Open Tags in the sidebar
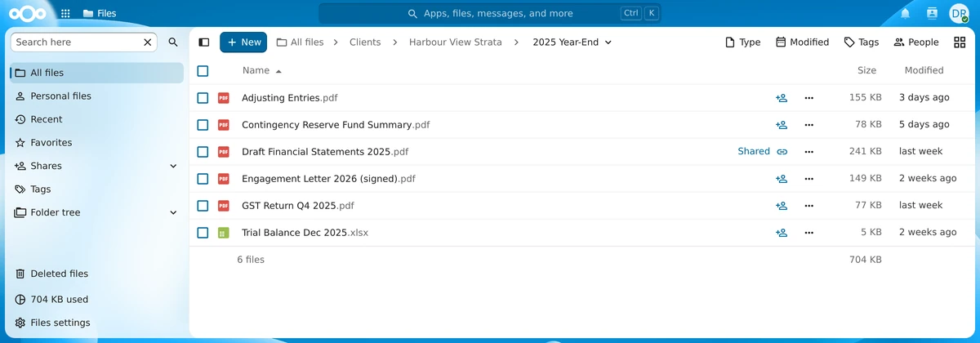This screenshot has height=343, width=980. point(96,189)
